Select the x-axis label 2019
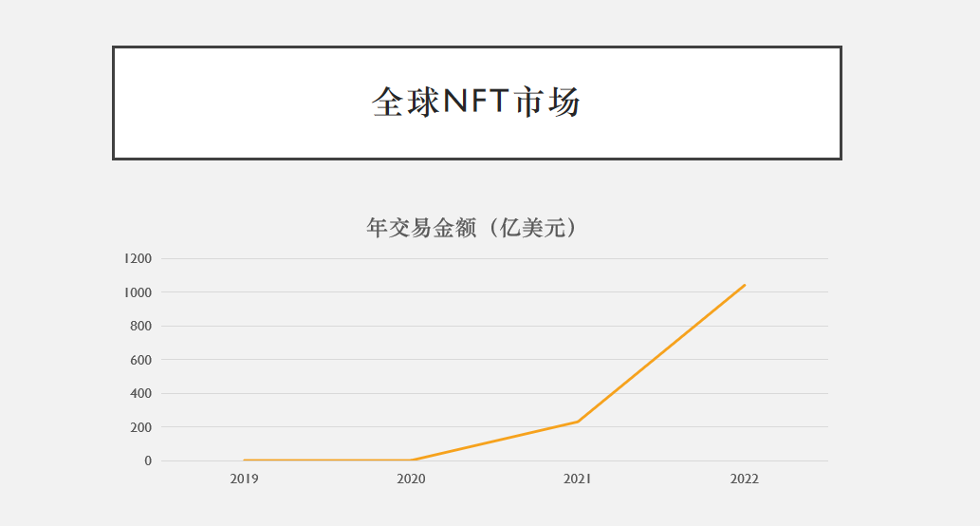 tap(244, 479)
